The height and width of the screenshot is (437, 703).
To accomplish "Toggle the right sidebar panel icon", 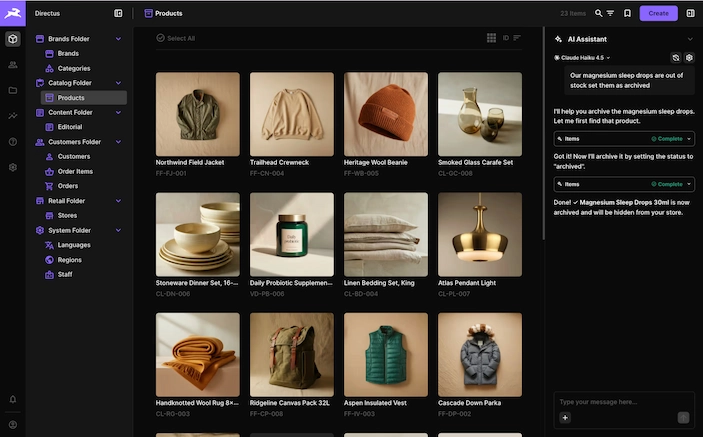I will pyautogui.click(x=690, y=13).
